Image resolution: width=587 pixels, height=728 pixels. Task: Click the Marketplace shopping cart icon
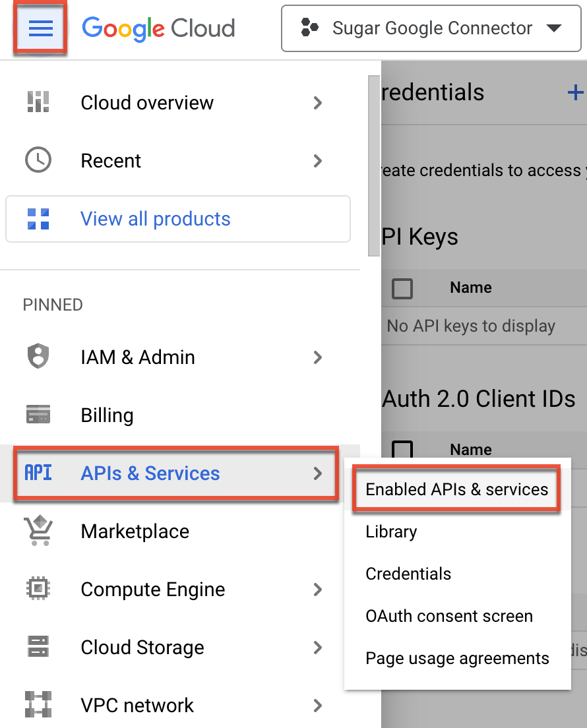(x=38, y=531)
